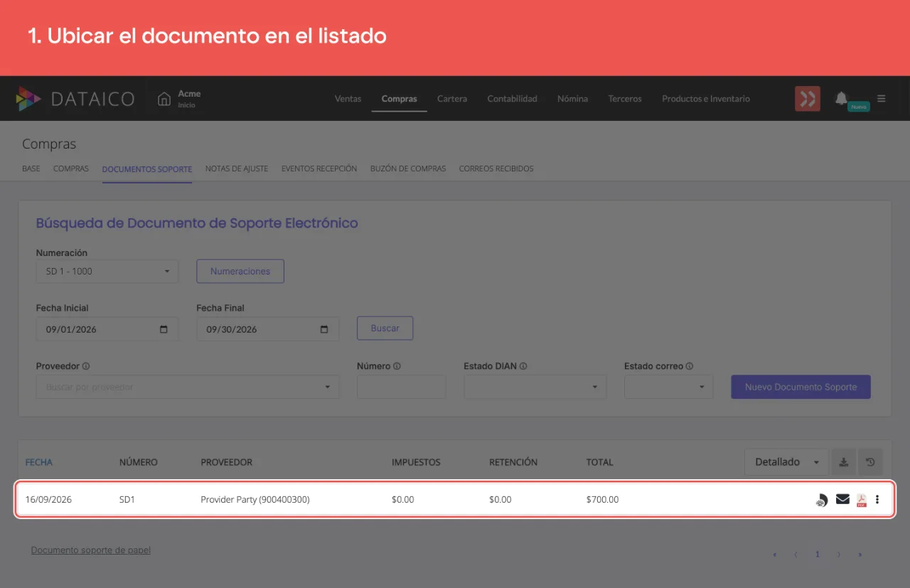910x588 pixels.
Task: Switch to the Notas de Ajuste tab
Action: tap(237, 169)
